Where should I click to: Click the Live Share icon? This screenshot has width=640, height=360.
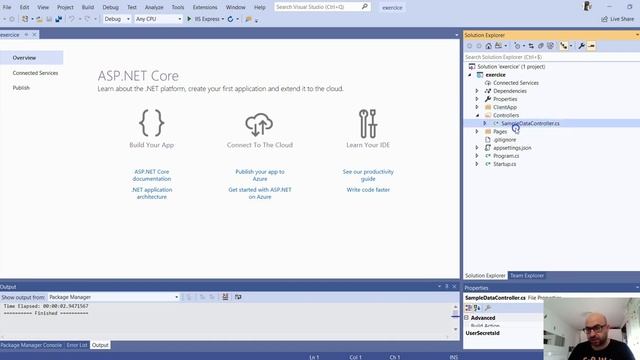[604, 19]
